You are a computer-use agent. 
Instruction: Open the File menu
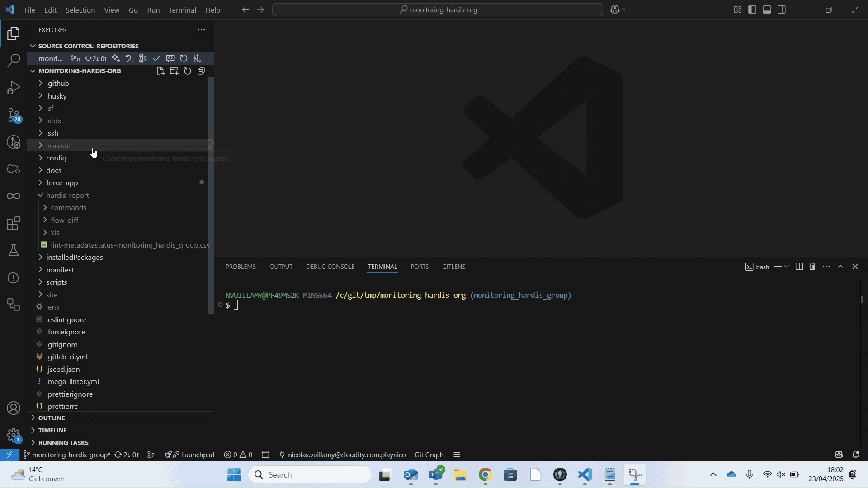(x=30, y=9)
